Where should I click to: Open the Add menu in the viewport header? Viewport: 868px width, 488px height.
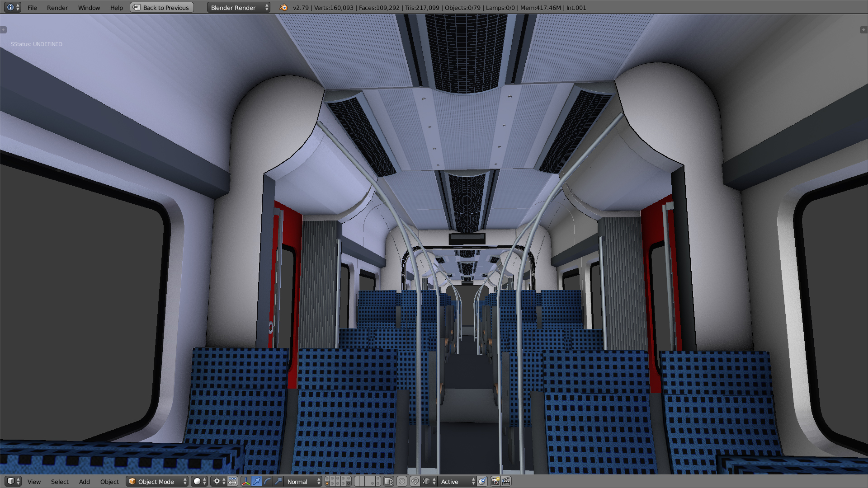click(84, 482)
